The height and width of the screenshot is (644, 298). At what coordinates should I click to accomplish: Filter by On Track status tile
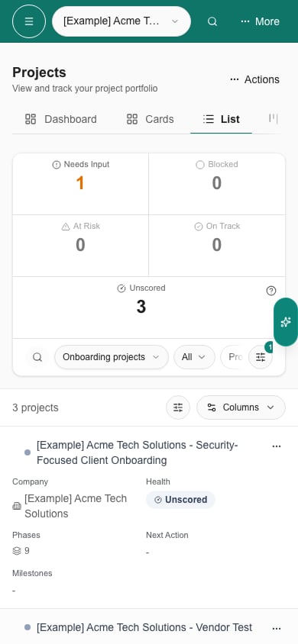[217, 246]
